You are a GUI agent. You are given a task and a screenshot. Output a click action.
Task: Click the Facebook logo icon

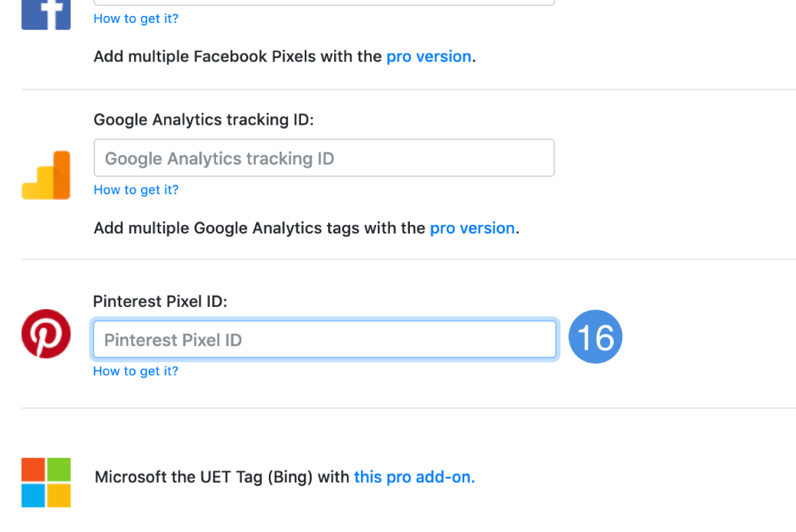(x=46, y=14)
